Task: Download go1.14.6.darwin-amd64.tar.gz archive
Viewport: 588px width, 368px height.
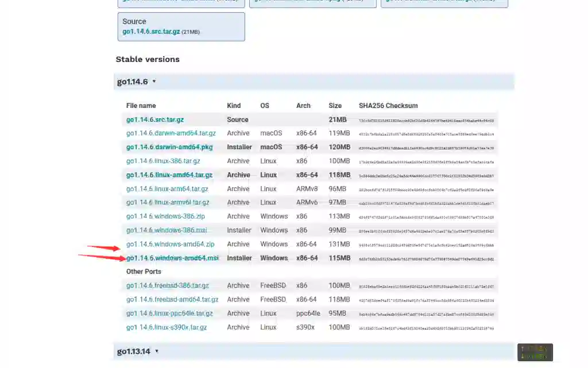Action: point(171,133)
